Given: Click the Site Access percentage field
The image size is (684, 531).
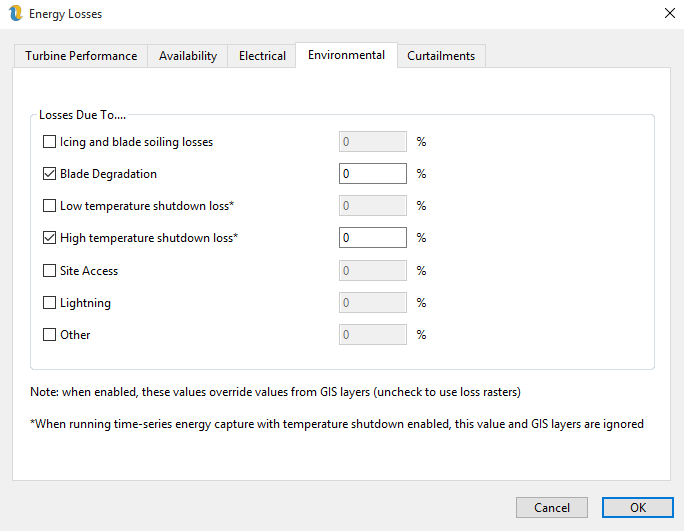Looking at the screenshot, I should 372,271.
